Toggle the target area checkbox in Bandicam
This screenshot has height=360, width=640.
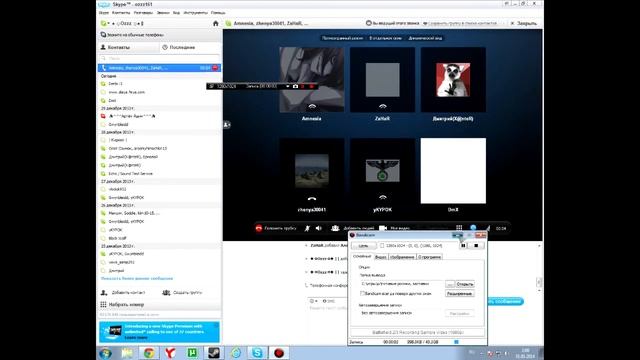point(382,246)
